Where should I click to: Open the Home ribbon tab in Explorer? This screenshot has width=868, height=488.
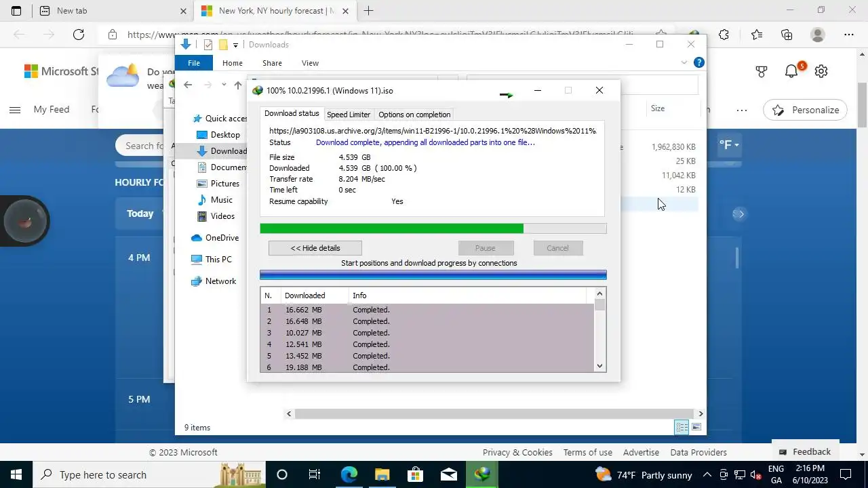point(233,63)
